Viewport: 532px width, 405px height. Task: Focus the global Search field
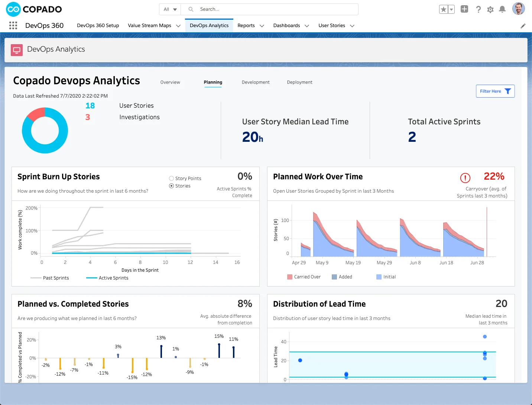click(269, 9)
